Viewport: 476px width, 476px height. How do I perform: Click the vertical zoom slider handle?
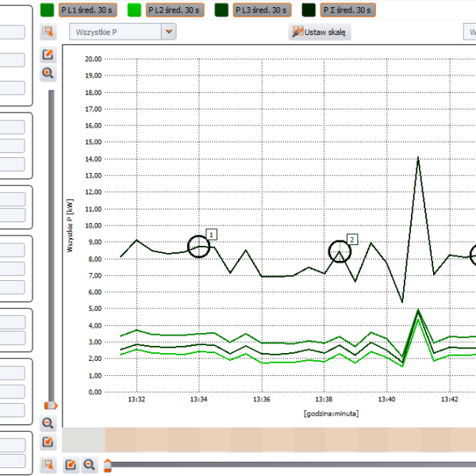[51, 406]
